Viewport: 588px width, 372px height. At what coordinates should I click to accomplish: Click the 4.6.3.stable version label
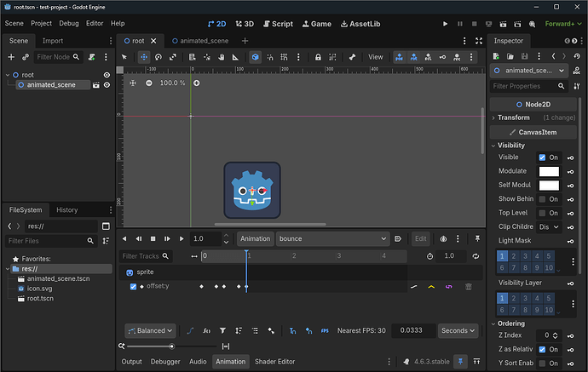[x=431, y=362]
